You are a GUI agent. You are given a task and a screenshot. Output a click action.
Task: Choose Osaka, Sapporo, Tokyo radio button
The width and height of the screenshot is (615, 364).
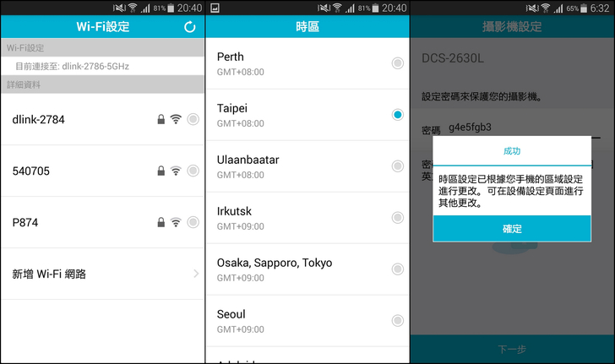(x=398, y=269)
